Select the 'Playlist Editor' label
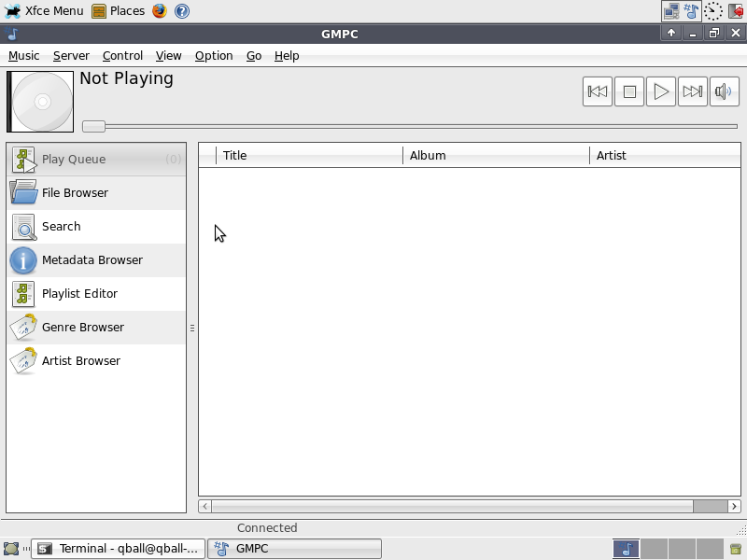Image resolution: width=747 pixels, height=560 pixels. tap(79, 293)
